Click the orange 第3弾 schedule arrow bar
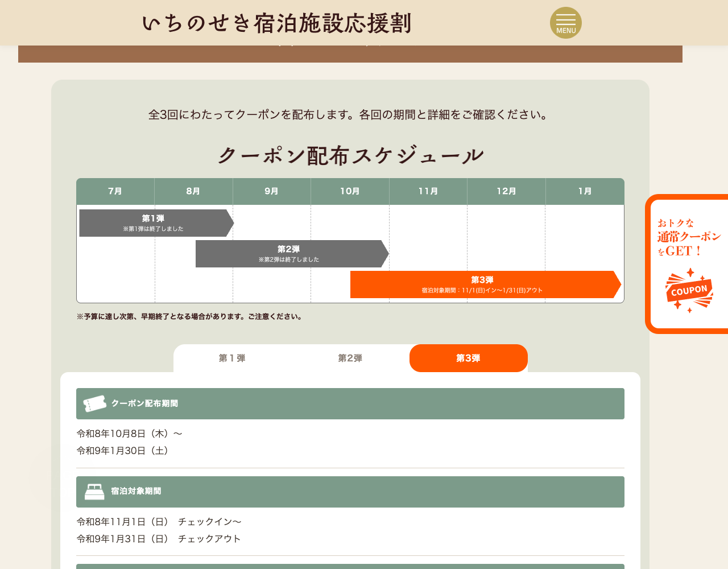Image resolution: width=728 pixels, height=569 pixels. click(486, 284)
